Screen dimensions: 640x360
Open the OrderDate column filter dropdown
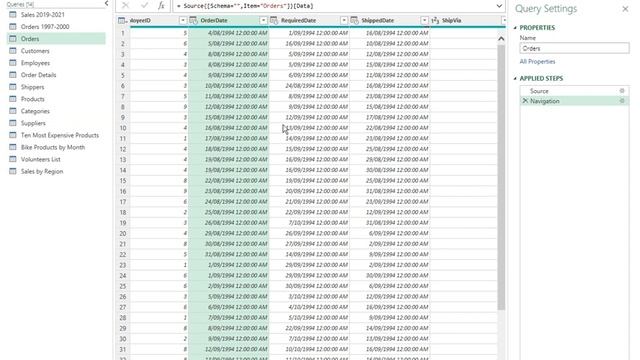point(263,20)
